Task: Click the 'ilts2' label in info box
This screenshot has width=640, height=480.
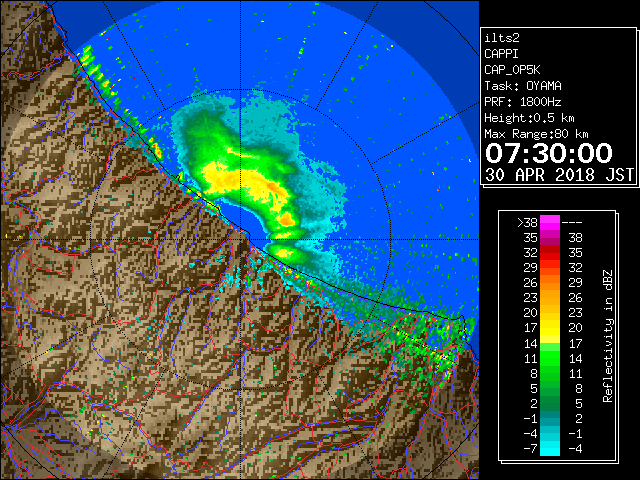Action: (x=502, y=38)
